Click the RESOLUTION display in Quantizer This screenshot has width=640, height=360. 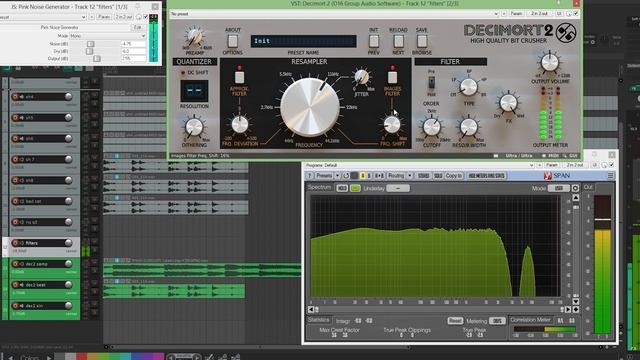(x=194, y=91)
